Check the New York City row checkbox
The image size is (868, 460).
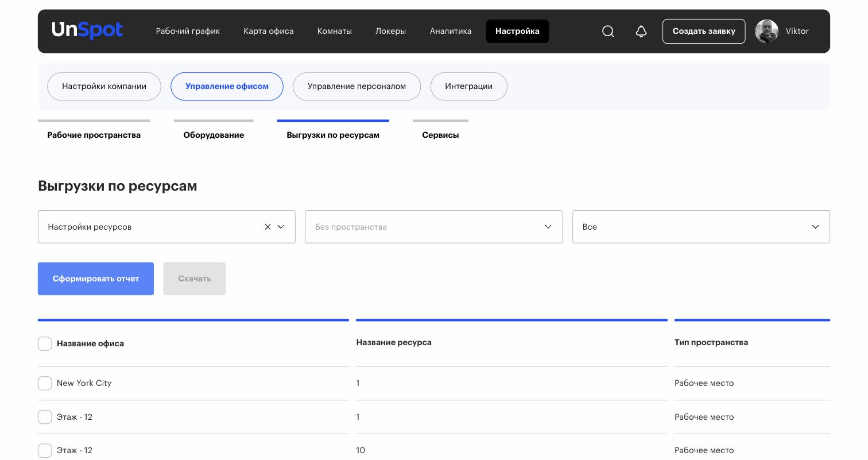click(x=45, y=383)
